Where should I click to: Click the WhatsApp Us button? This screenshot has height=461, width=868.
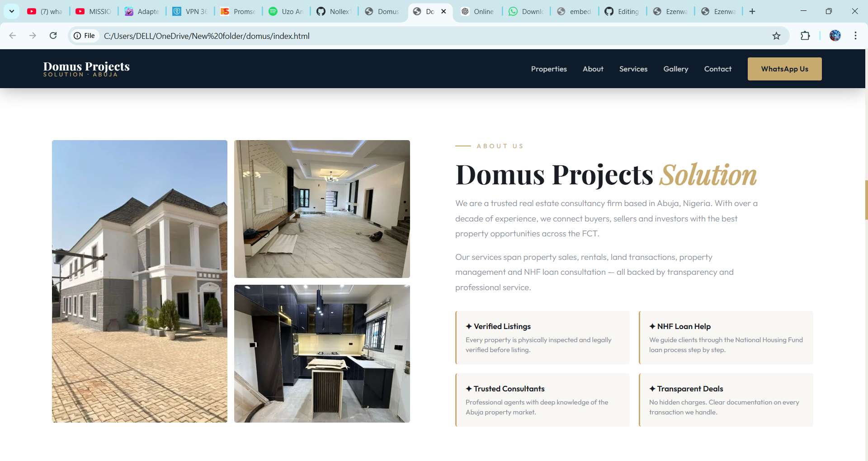784,69
